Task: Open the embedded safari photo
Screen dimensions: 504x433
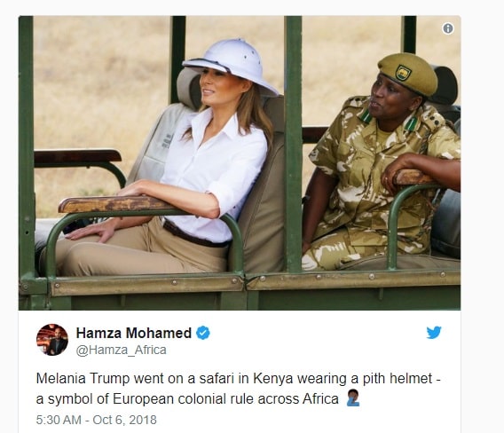Action: point(240,162)
